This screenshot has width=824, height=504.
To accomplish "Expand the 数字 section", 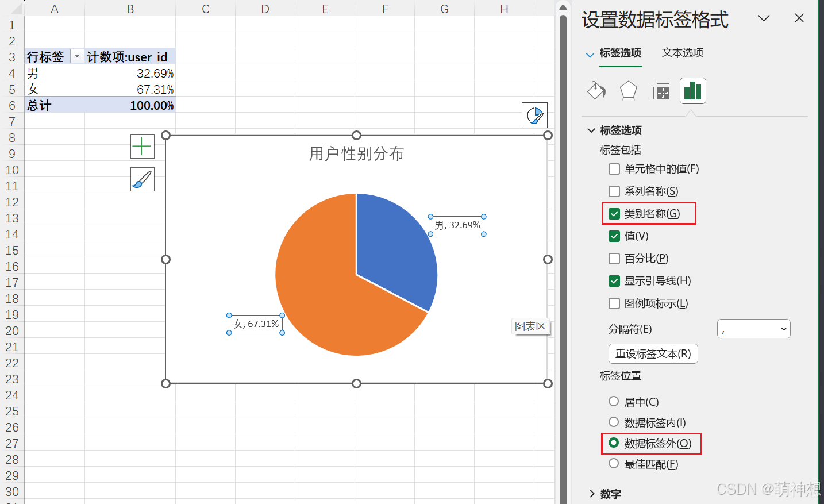I will (x=592, y=494).
